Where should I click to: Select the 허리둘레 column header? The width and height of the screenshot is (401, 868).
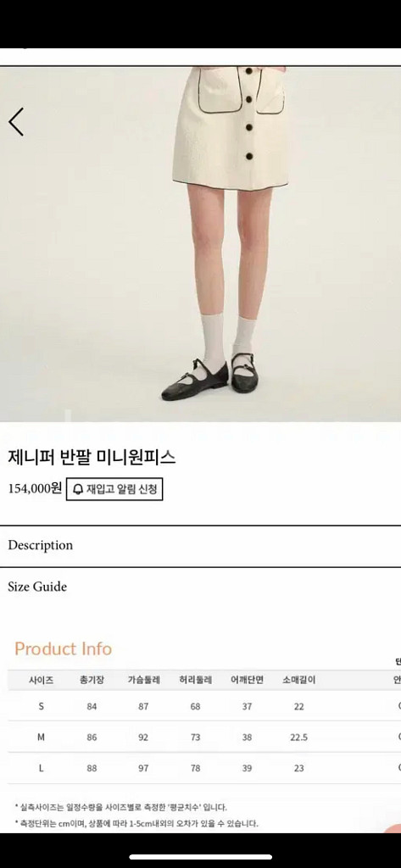tap(195, 681)
